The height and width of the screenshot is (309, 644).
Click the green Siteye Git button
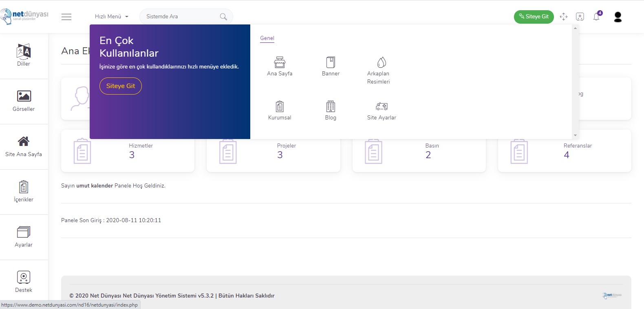pos(534,17)
